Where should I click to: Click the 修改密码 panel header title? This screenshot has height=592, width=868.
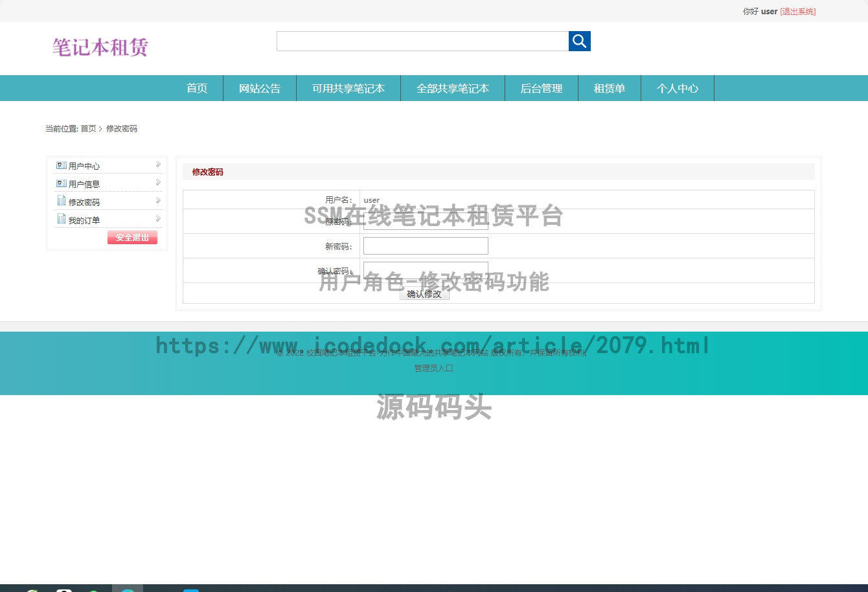[207, 172]
